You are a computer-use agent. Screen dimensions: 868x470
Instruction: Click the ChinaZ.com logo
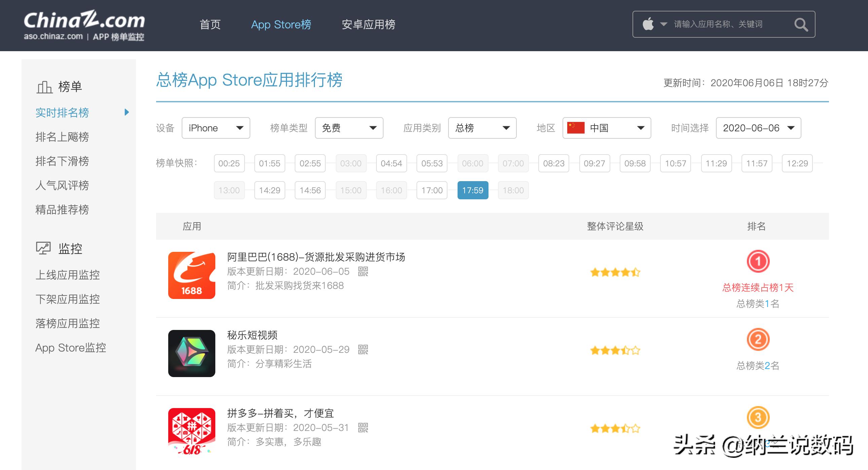[x=84, y=25]
